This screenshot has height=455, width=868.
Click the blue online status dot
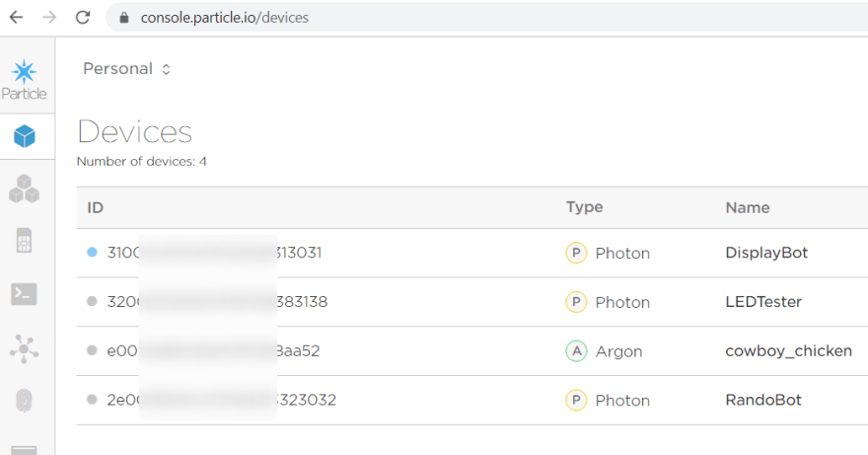tap(92, 252)
